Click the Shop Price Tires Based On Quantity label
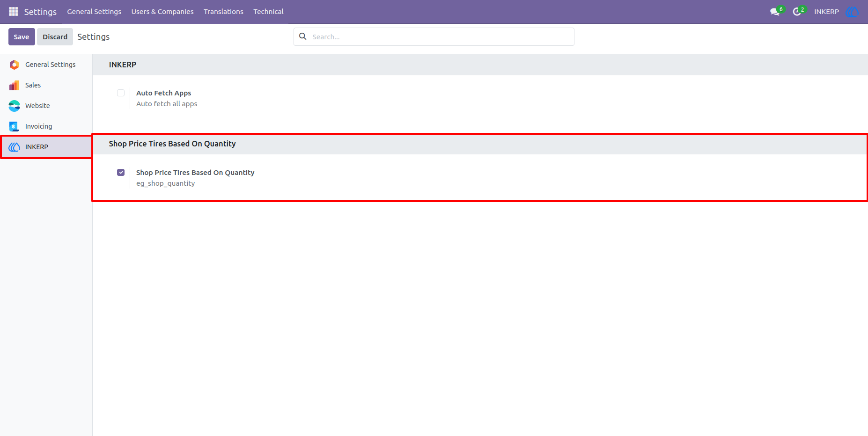This screenshot has height=436, width=868. point(195,173)
